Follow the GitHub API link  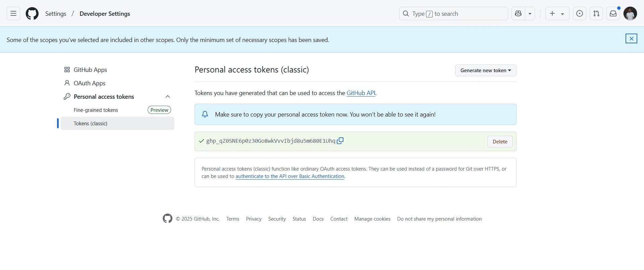tap(361, 93)
